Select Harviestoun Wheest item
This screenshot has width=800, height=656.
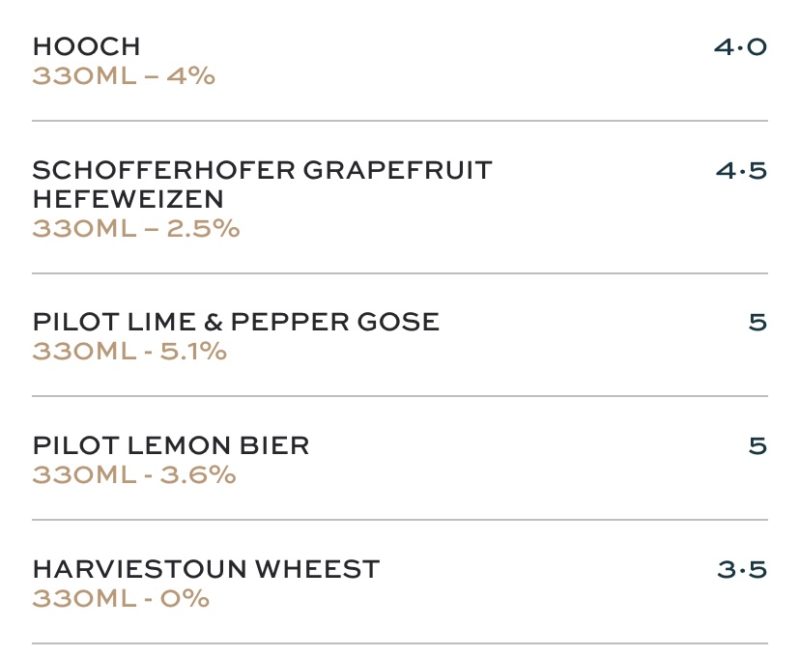coord(206,570)
